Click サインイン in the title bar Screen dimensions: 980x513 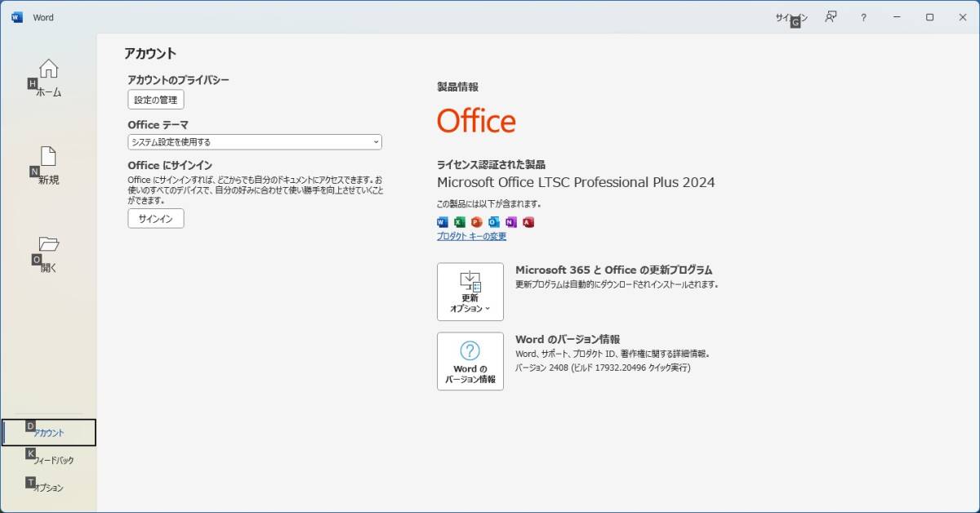click(791, 17)
